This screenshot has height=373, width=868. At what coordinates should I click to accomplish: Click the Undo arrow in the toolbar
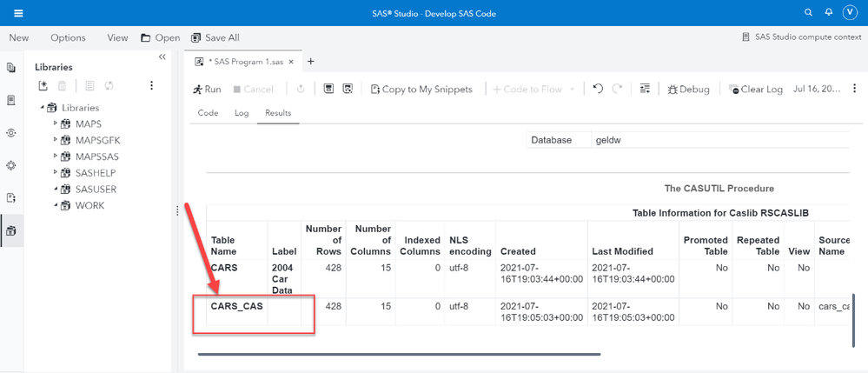(x=598, y=89)
